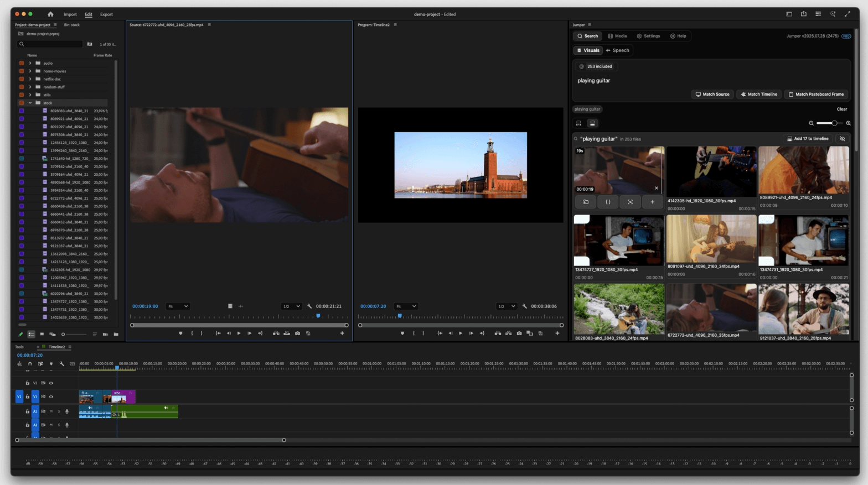Click the Match Timeline button
Image resolution: width=868 pixels, height=485 pixels.
tap(759, 95)
